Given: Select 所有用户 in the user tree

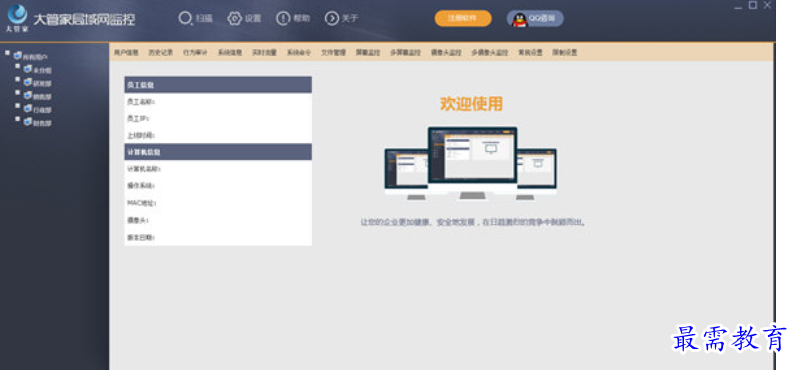Looking at the screenshot, I should (34, 57).
